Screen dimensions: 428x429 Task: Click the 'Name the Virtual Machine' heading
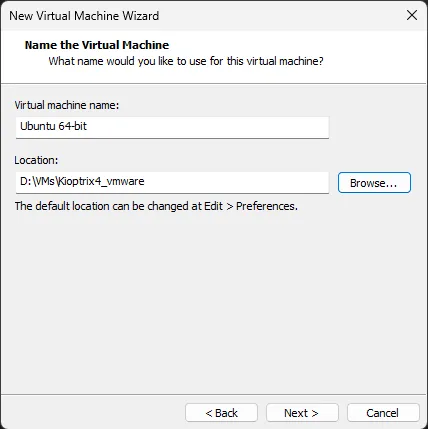97,45
